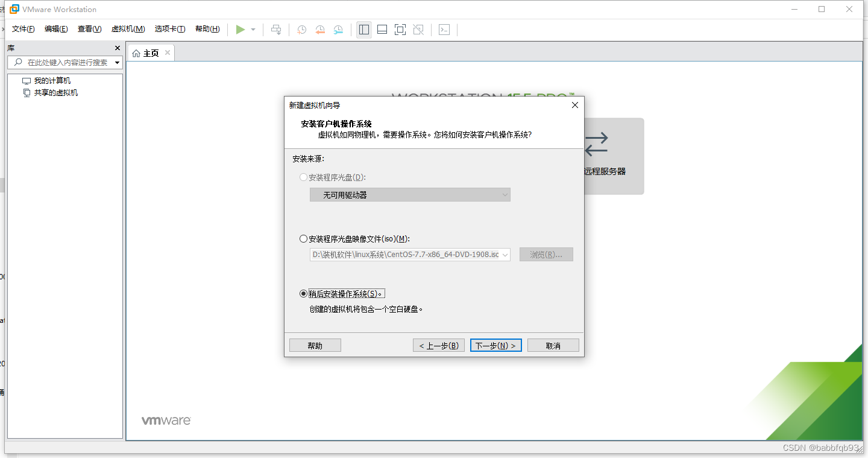Click the green power on play icon
The height and width of the screenshot is (458, 868).
point(241,30)
